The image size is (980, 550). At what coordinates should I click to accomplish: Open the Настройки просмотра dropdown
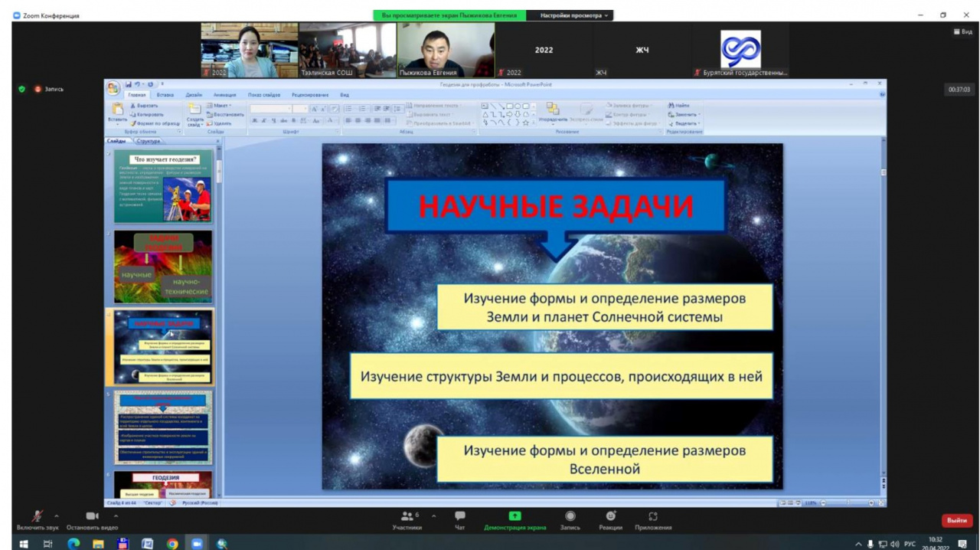[x=574, y=15]
